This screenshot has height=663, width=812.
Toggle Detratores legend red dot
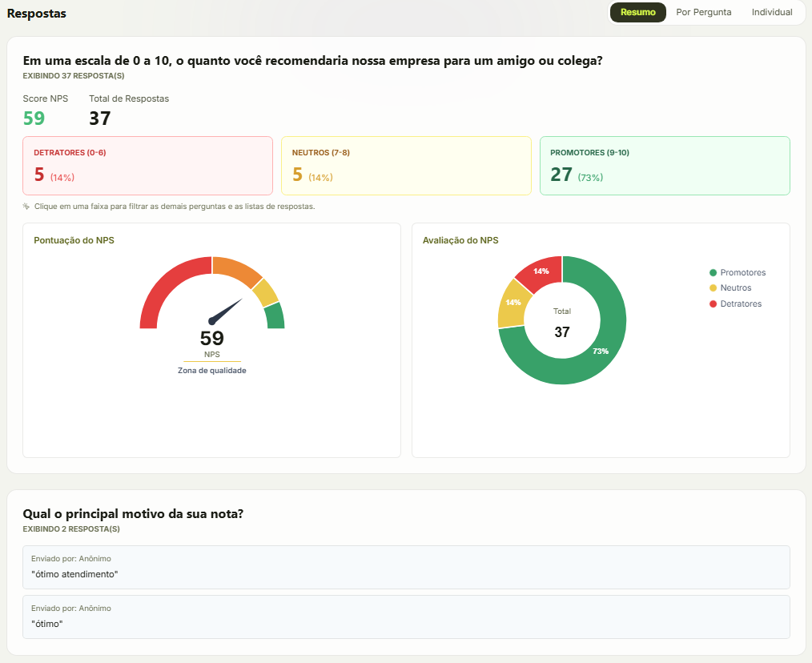coord(713,304)
